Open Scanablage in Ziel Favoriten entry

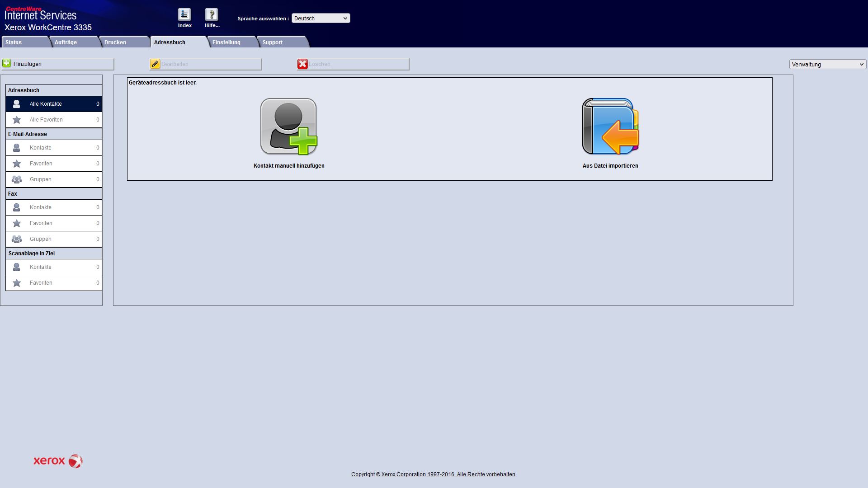41,283
